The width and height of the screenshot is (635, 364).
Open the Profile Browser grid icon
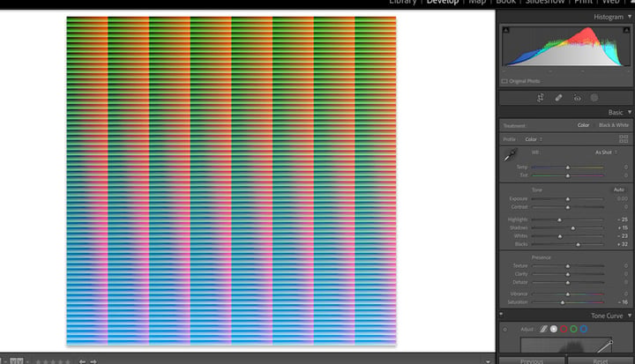click(624, 139)
